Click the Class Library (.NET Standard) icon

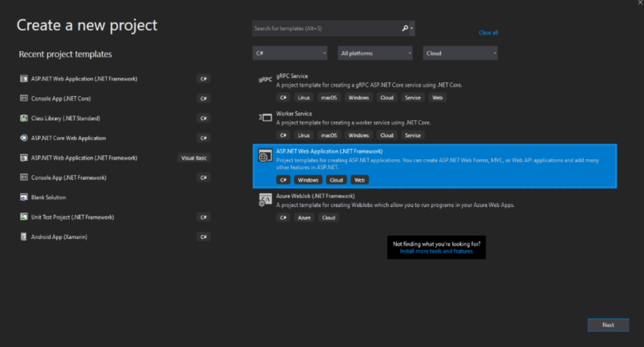tap(24, 119)
